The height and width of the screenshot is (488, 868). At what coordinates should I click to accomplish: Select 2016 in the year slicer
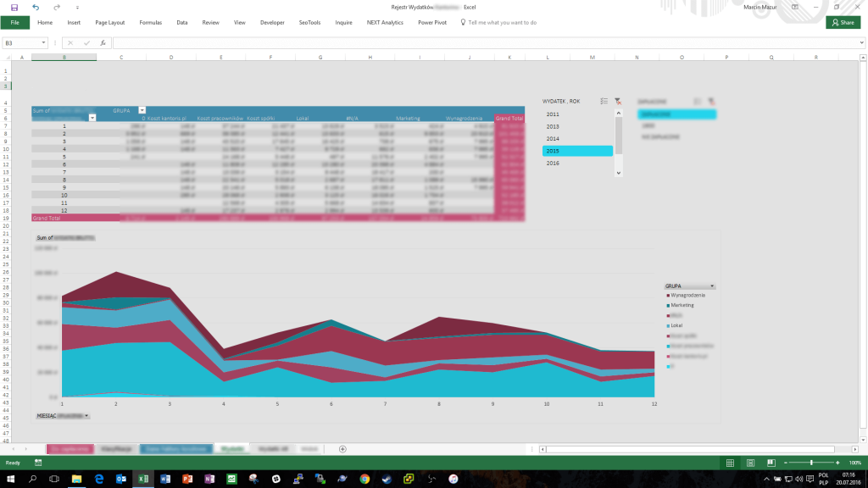561,163
